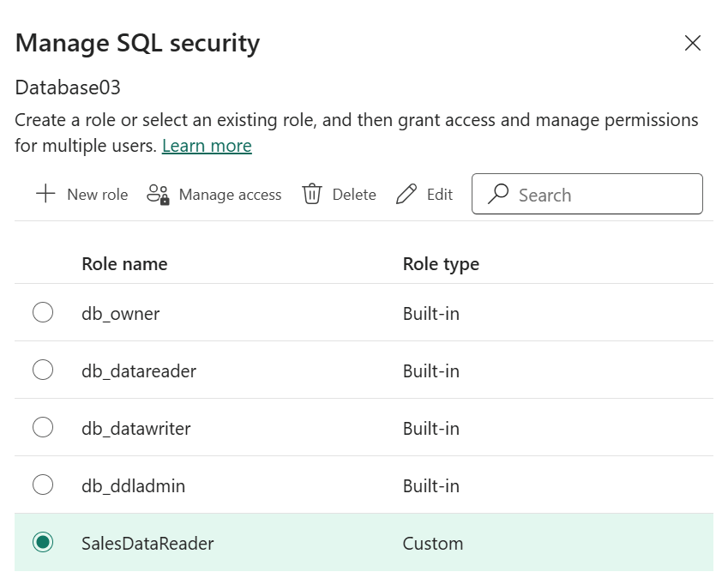Click the Role name column header
Image resolution: width=728 pixels, height=578 pixels.
tap(124, 263)
